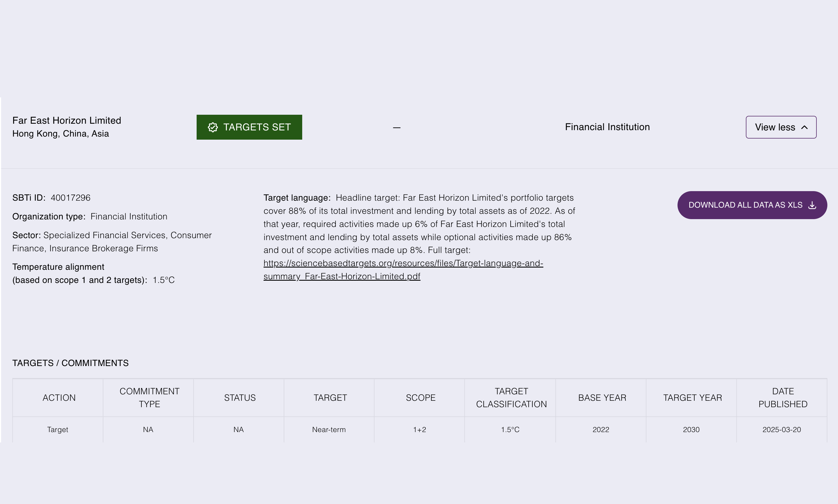Click the TARGET CLASSIFICATION column header
This screenshot has height=504, width=838.
click(x=511, y=398)
